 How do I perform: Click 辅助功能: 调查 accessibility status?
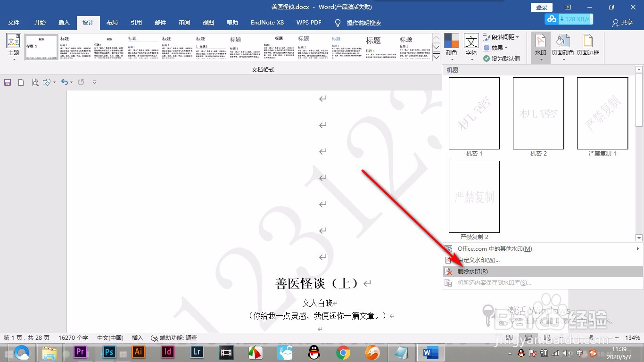click(x=174, y=338)
